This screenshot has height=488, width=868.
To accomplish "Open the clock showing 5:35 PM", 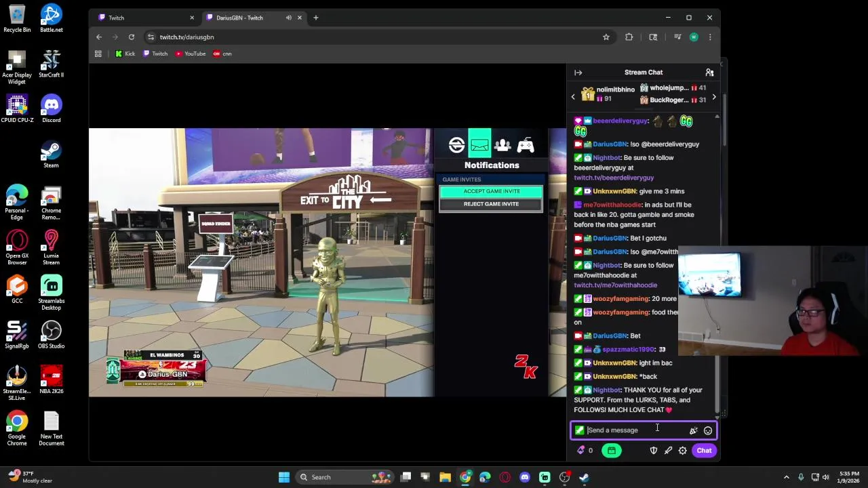I will coord(848,477).
